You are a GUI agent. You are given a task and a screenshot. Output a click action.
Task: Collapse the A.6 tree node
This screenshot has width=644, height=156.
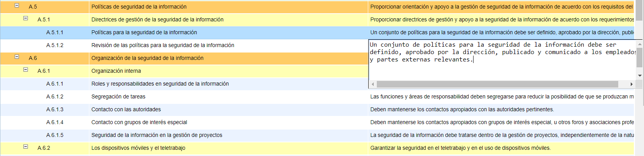[17, 57]
